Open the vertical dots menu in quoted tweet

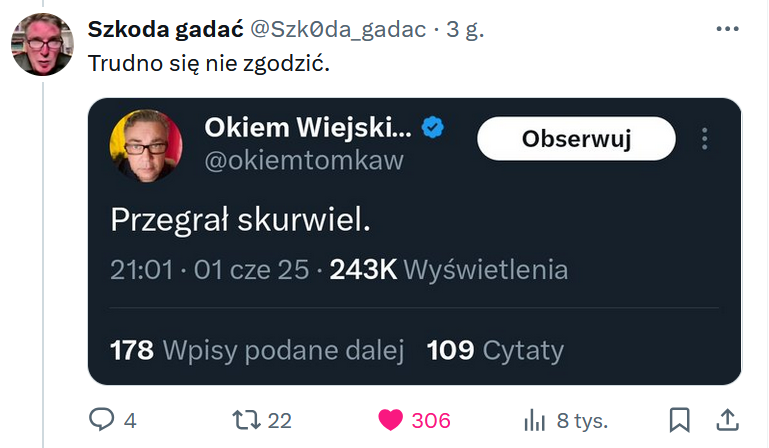click(x=706, y=139)
